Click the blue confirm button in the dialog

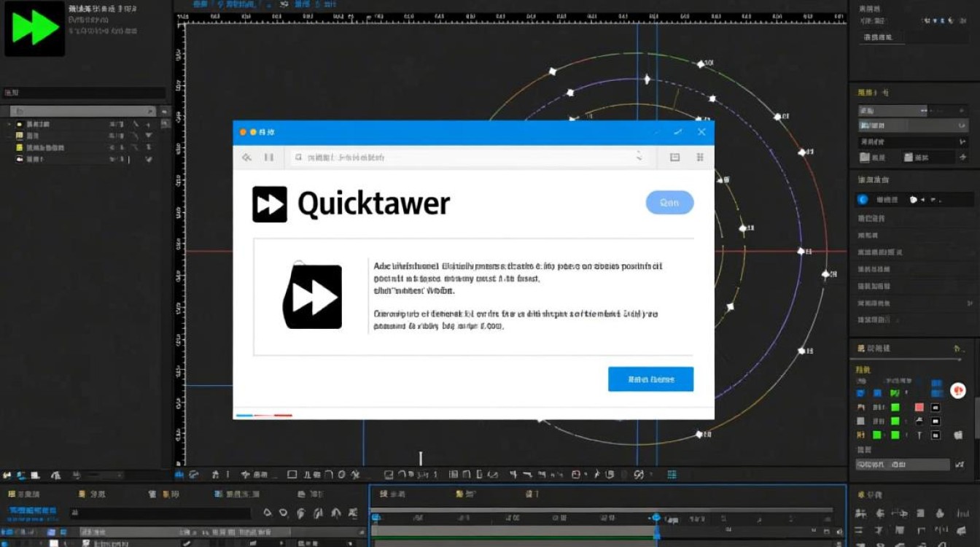coord(651,379)
